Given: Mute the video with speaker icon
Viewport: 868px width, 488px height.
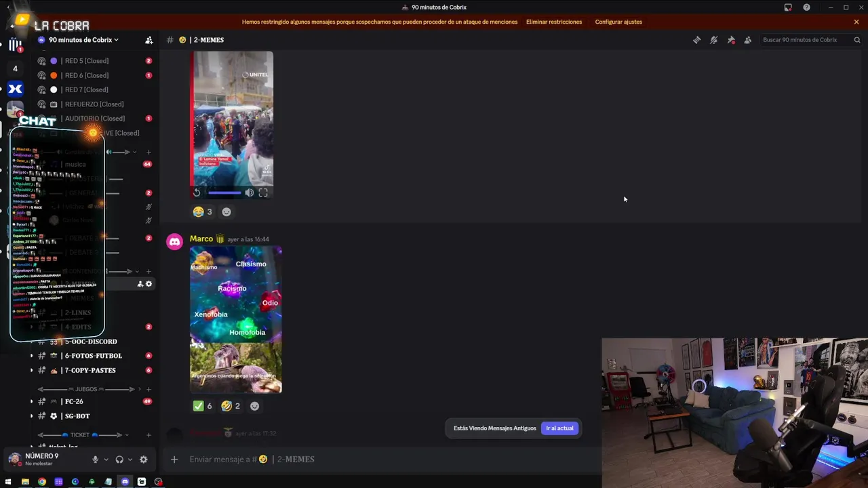Looking at the screenshot, I should pos(250,192).
